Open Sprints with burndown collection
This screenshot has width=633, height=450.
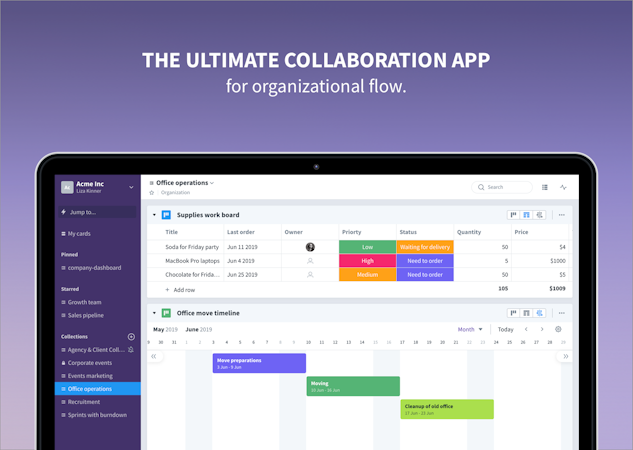click(x=94, y=415)
